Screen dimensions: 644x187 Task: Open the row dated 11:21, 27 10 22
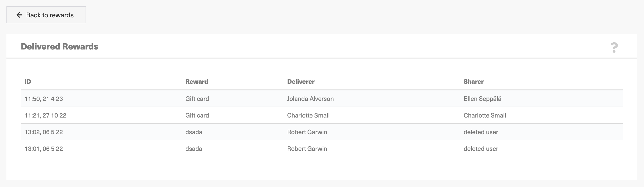(x=322, y=115)
